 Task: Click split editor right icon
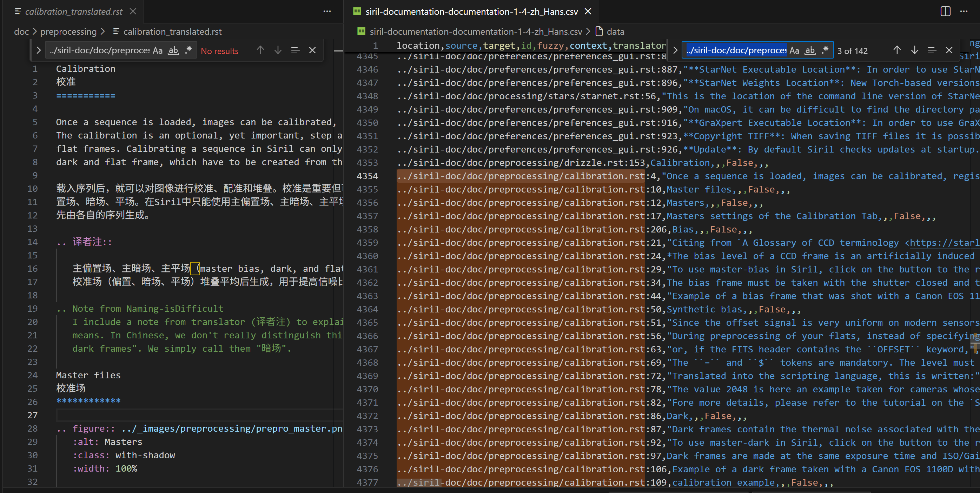pos(945,12)
